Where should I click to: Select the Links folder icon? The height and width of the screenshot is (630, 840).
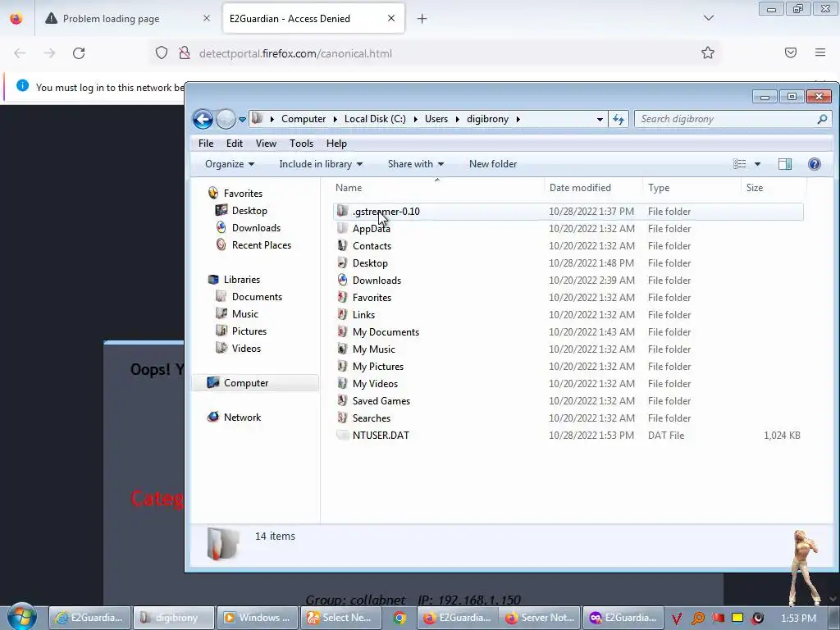pos(342,314)
